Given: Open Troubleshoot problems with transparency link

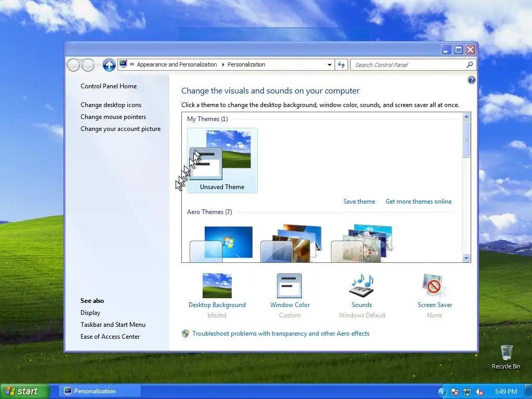Looking at the screenshot, I should (281, 334).
